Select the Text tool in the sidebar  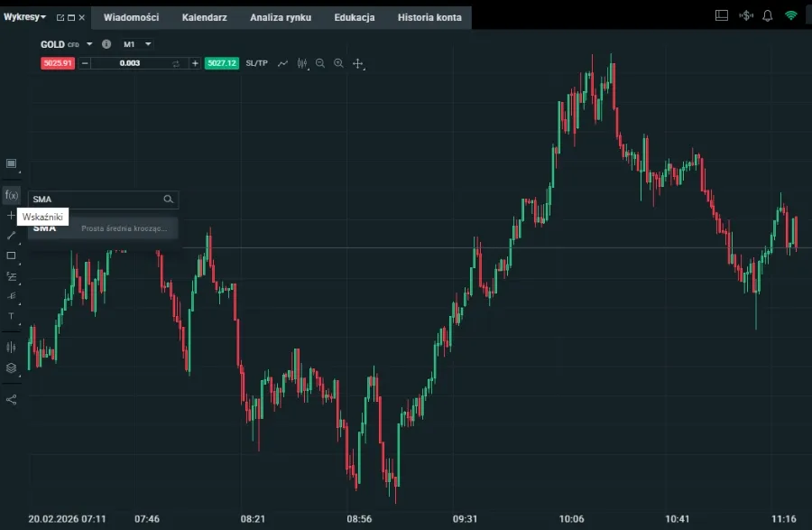click(x=11, y=316)
